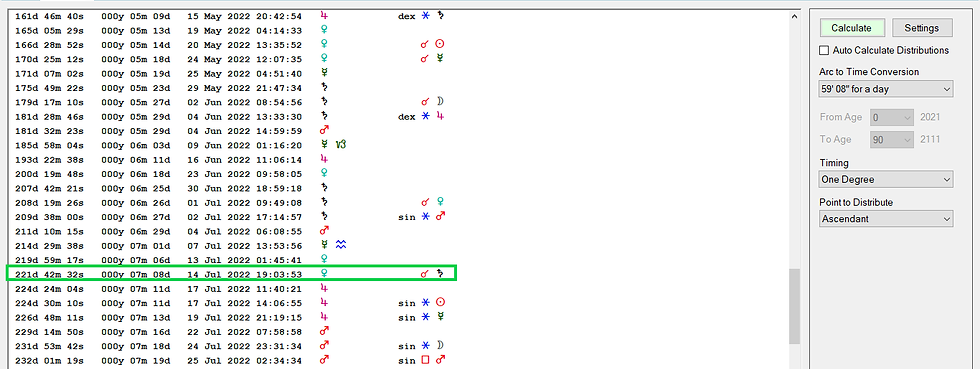Click Mars glyph in 04 Jul 2022 row

point(324,231)
